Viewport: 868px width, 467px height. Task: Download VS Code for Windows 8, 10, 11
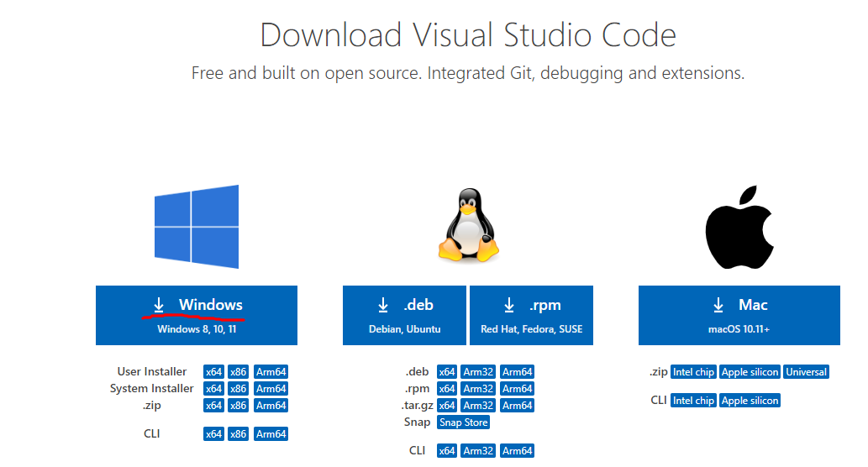pyautogui.click(x=197, y=315)
